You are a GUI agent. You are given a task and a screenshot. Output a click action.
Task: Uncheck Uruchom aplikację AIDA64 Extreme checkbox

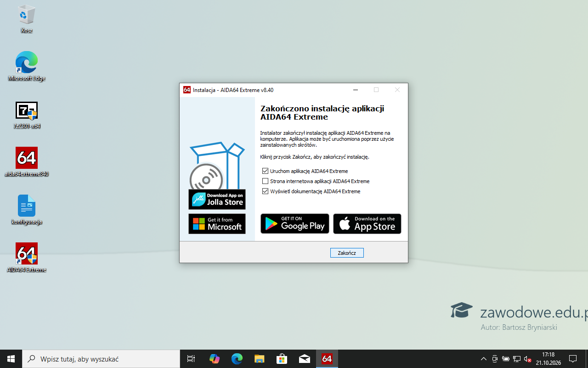pyautogui.click(x=265, y=171)
